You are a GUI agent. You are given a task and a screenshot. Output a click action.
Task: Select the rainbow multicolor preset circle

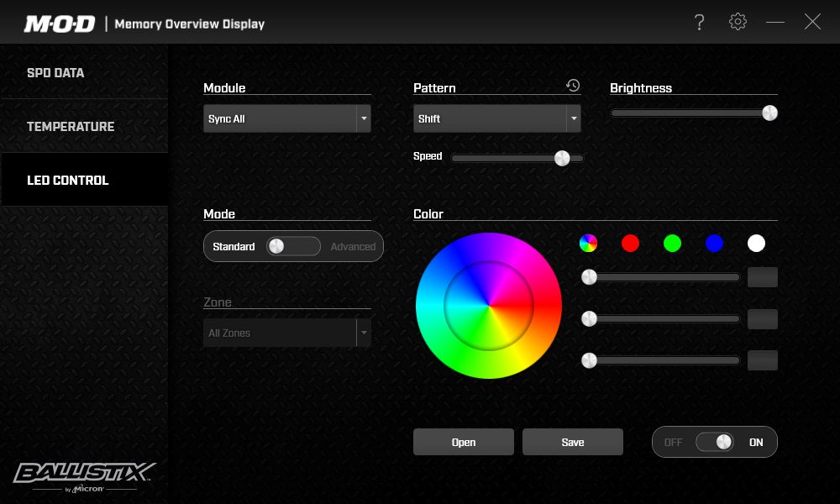coord(589,244)
